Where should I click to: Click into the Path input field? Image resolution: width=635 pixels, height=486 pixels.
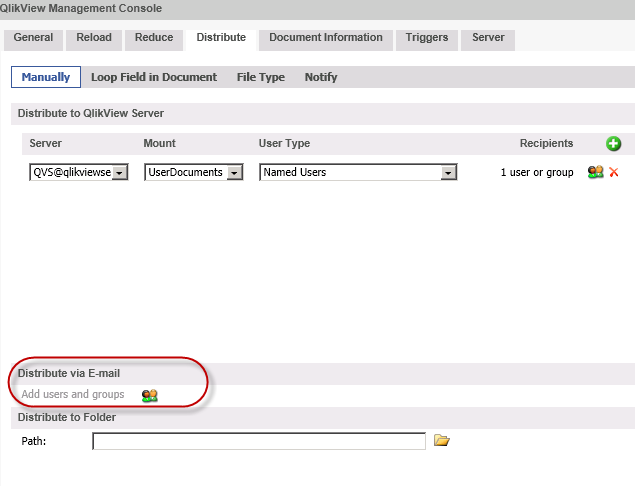(259, 441)
